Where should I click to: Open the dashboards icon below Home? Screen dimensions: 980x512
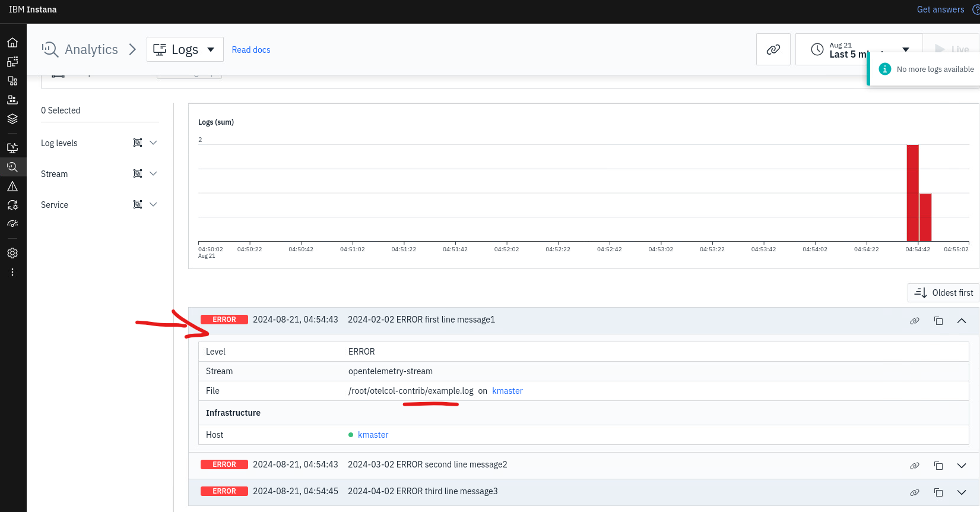12,62
